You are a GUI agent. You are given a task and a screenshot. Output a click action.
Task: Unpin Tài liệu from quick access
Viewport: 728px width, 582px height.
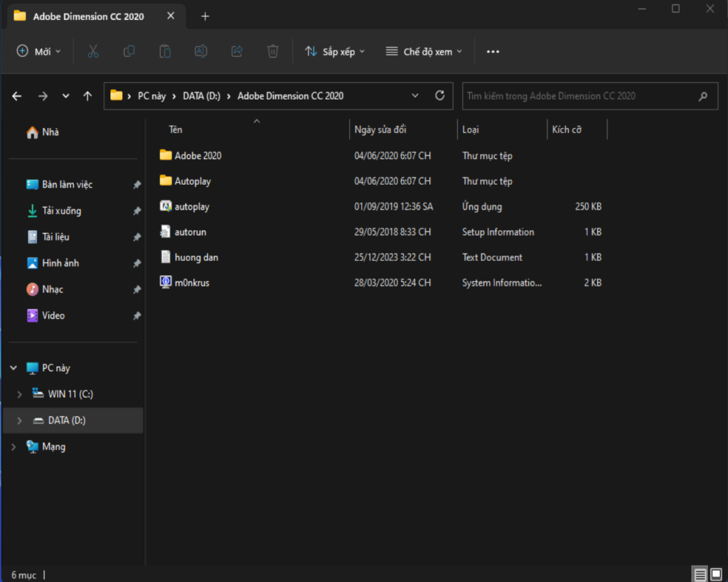[137, 237]
